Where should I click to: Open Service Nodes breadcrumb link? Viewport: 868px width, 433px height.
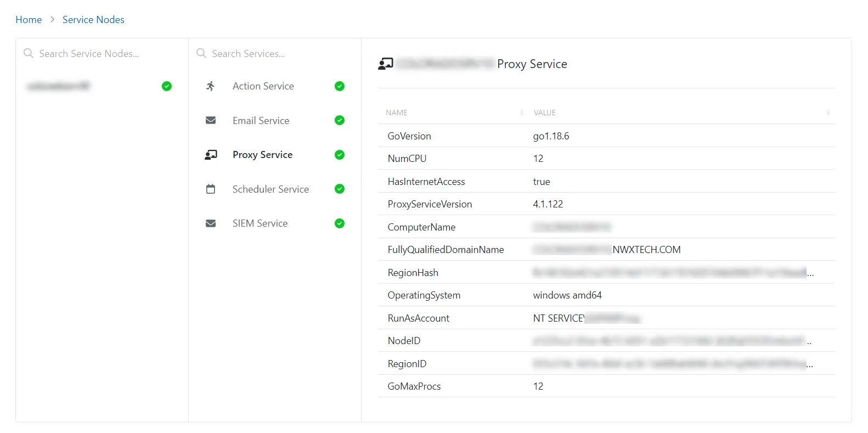(93, 20)
